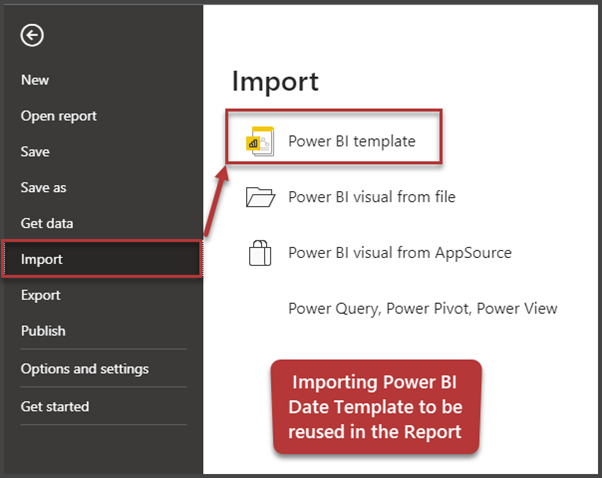Choose Publish from the sidebar
602x478 pixels.
click(43, 331)
